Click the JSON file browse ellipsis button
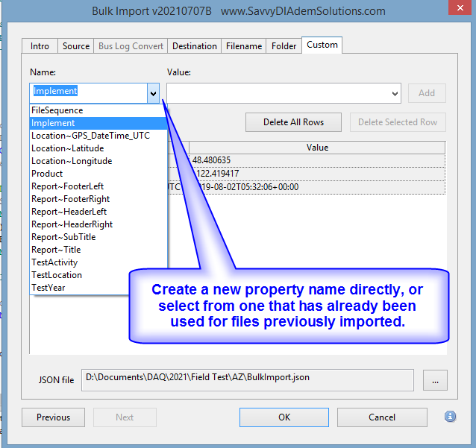Screen dimensions: 476x448 point(434,379)
